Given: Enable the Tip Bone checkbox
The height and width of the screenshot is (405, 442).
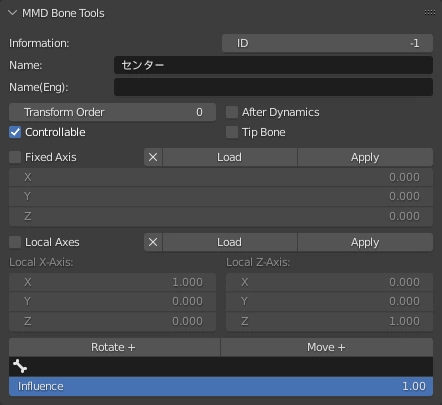Looking at the screenshot, I should pos(232,132).
